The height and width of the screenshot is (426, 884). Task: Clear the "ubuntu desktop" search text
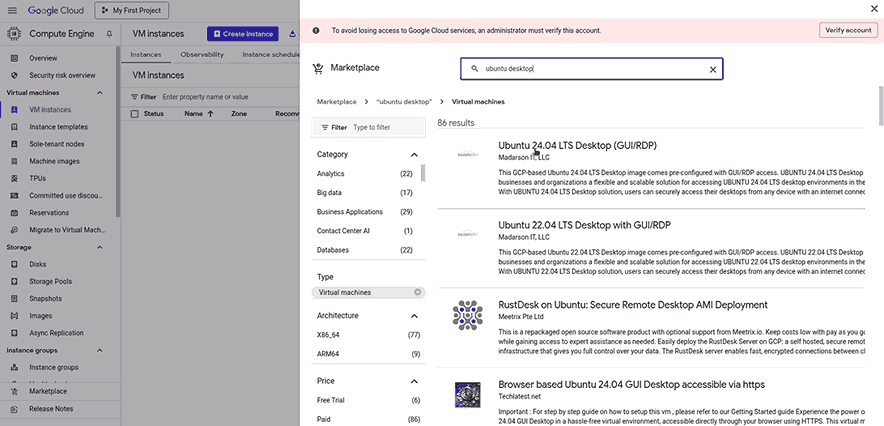tap(712, 69)
